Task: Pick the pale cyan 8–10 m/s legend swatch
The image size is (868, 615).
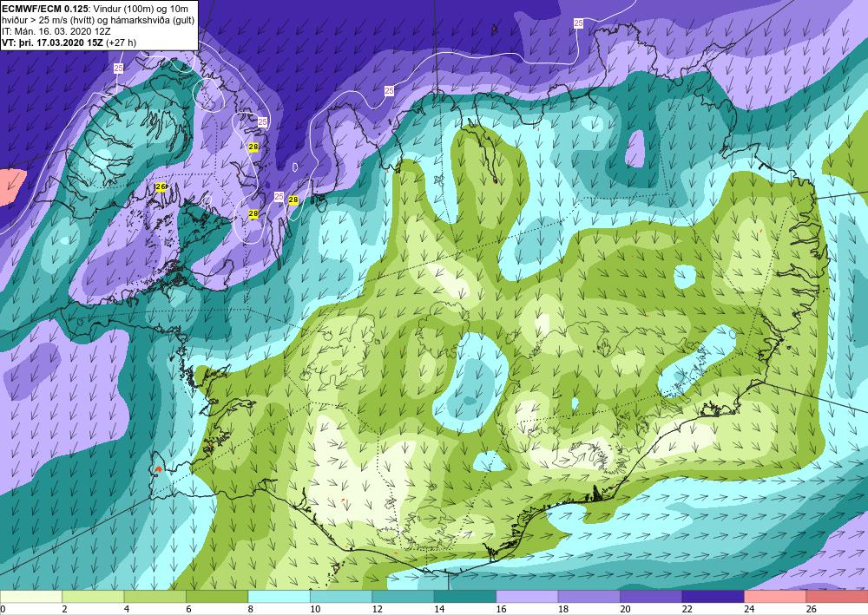Action: (279, 596)
